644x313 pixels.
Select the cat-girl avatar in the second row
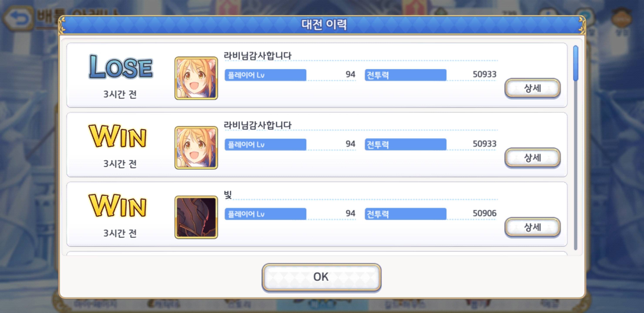196,148
